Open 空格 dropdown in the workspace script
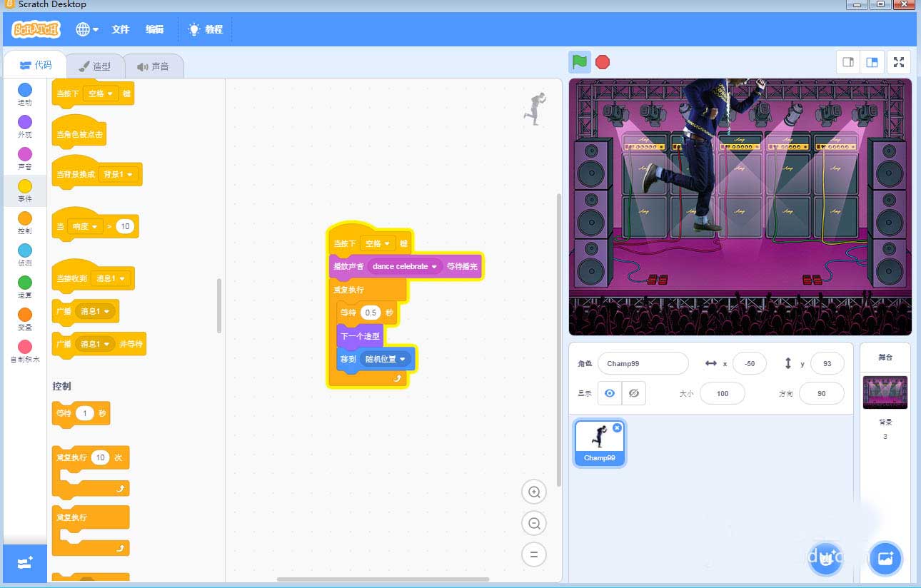Screen dimensions: 921x588 tap(378, 243)
